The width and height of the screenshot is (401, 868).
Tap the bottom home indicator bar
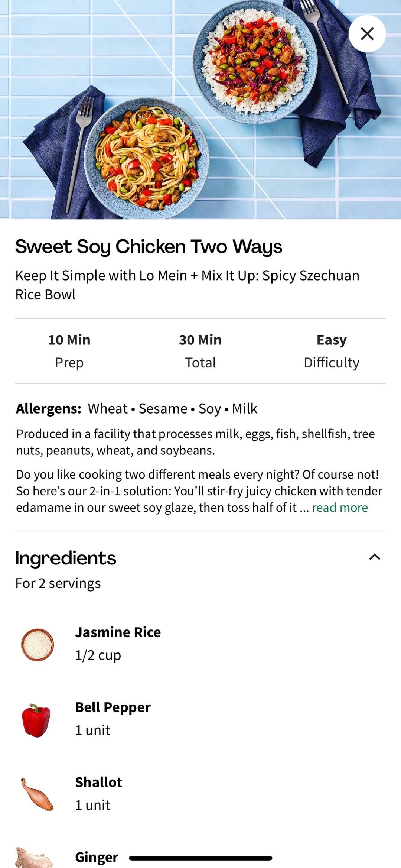(x=200, y=858)
